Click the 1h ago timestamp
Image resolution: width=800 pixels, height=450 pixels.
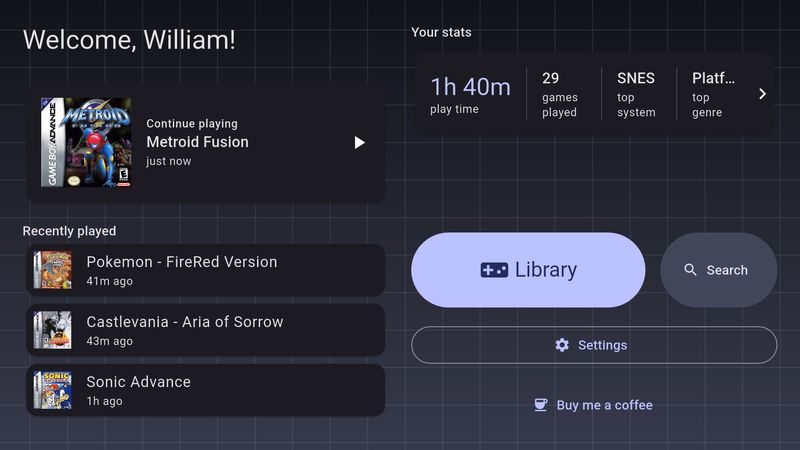pos(105,401)
